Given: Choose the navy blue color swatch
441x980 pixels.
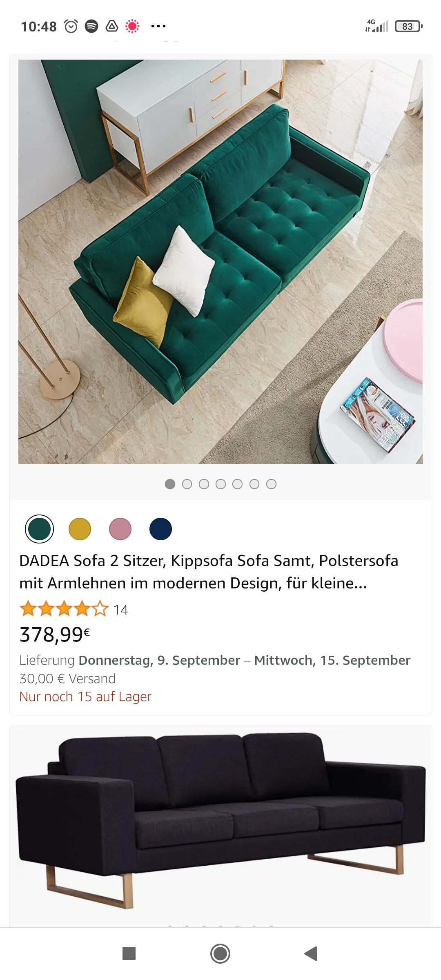Looking at the screenshot, I should coord(160,529).
